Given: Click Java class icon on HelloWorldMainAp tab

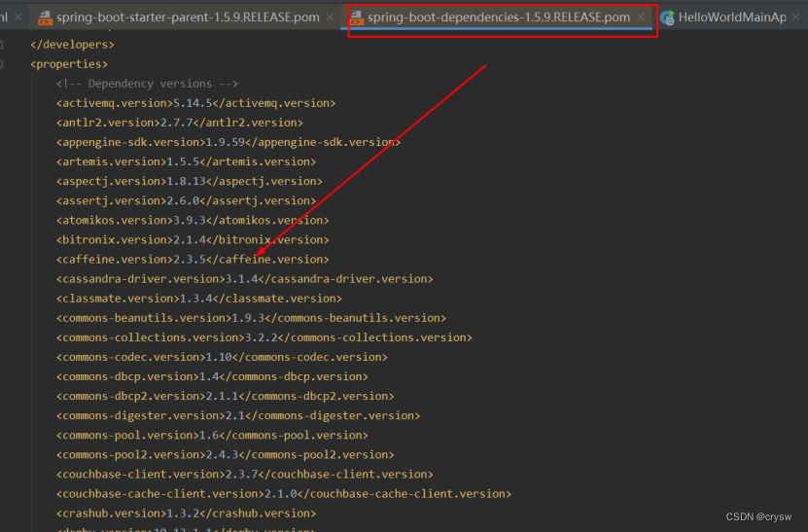Looking at the screenshot, I should tap(667, 18).
